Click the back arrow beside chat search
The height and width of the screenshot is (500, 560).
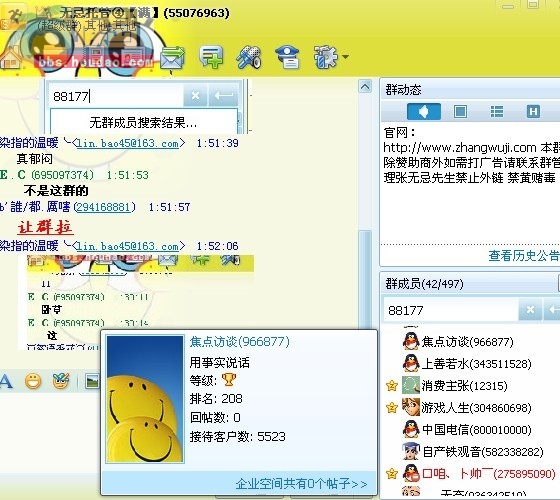tap(223, 95)
